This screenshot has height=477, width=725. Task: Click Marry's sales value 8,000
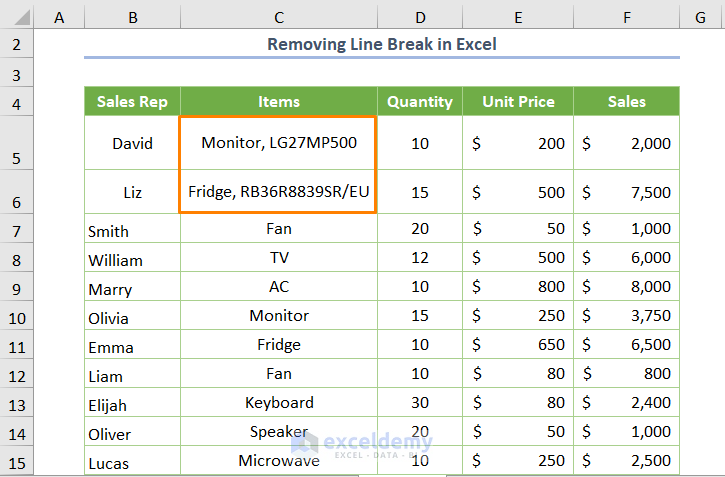[626, 287]
